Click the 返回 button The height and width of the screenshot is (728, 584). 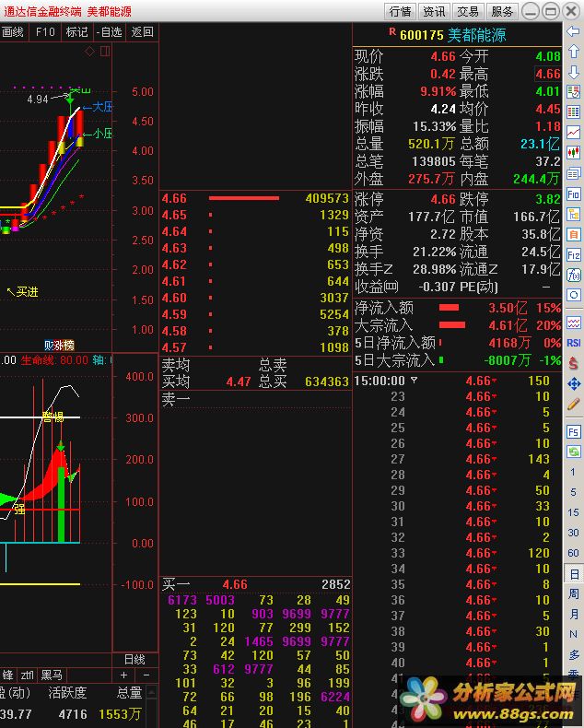coord(142,32)
